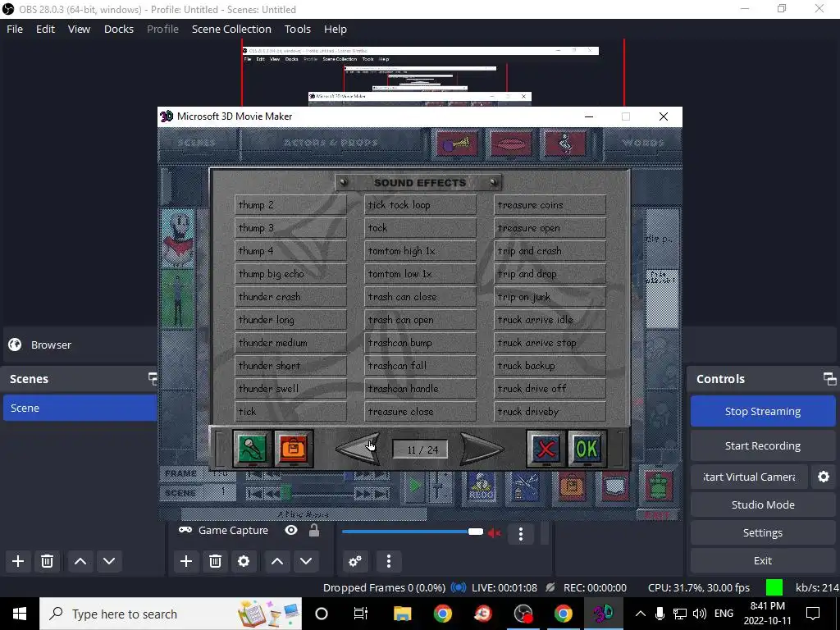
Task: Toggle Game Capture visibility eye
Action: tap(291, 531)
